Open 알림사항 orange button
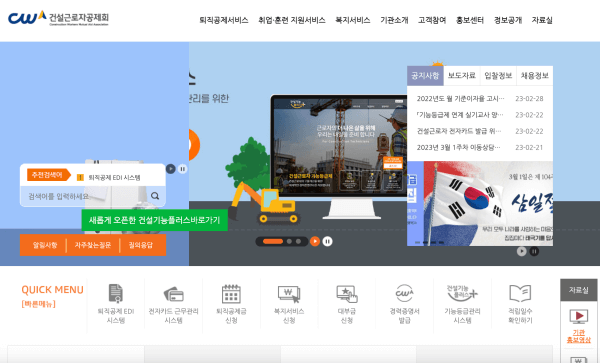 (45, 245)
